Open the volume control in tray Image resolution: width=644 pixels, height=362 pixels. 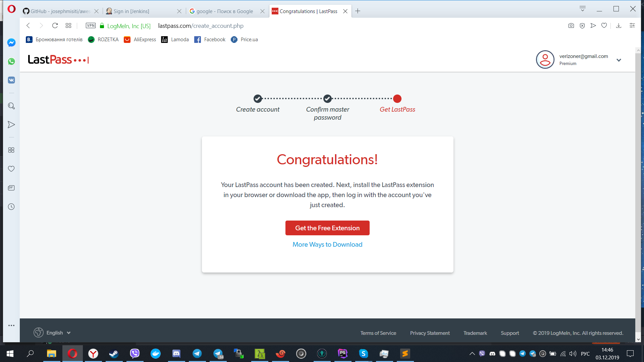573,354
